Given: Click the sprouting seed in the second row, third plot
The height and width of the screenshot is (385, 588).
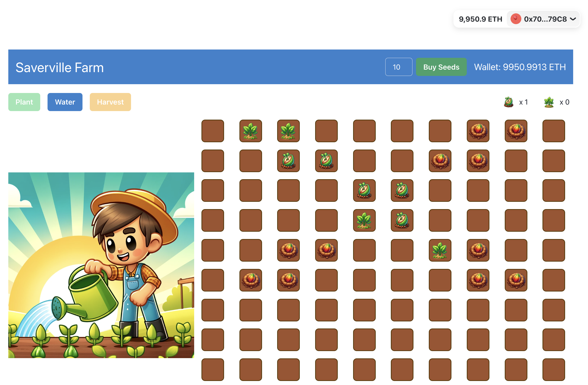Looking at the screenshot, I should tap(288, 161).
